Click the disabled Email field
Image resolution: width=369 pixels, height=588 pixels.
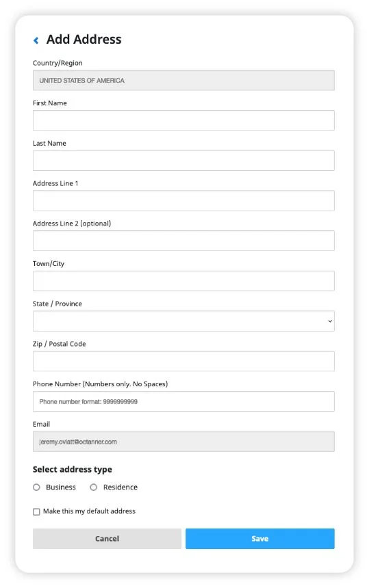pos(183,442)
